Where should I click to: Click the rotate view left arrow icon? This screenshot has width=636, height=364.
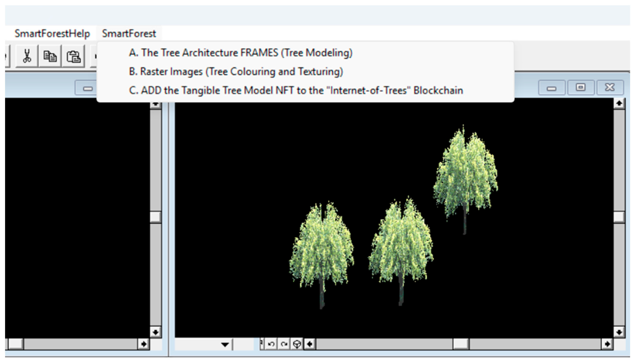point(271,344)
